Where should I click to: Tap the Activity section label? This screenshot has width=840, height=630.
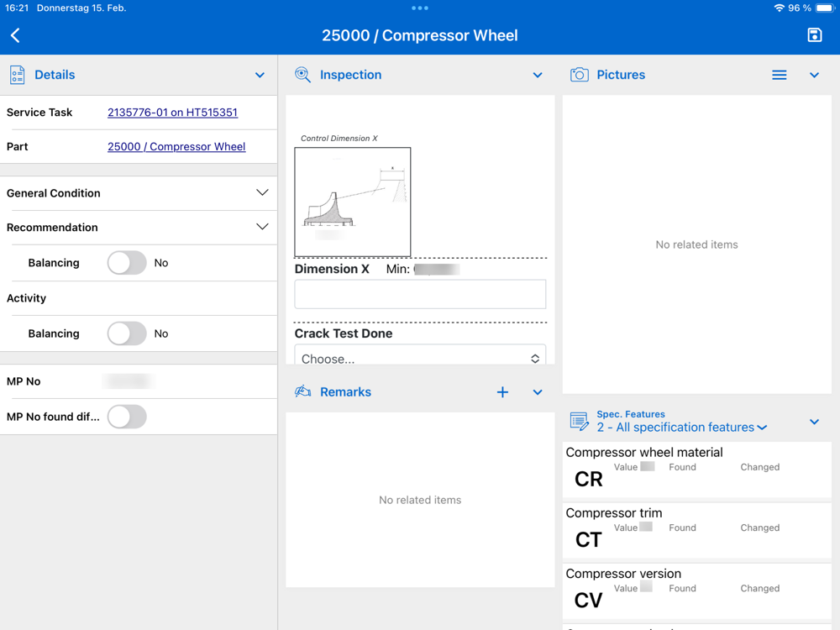26,298
